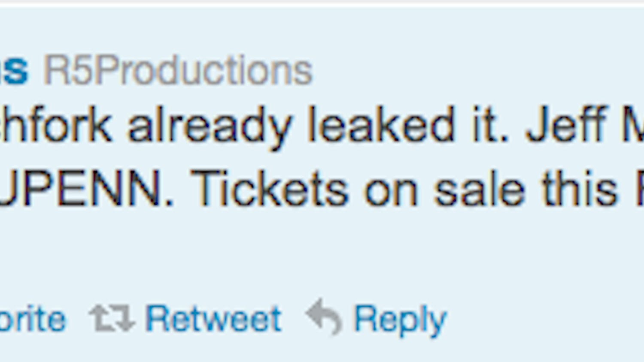Open the R5Productions username profile

pyautogui.click(x=178, y=70)
